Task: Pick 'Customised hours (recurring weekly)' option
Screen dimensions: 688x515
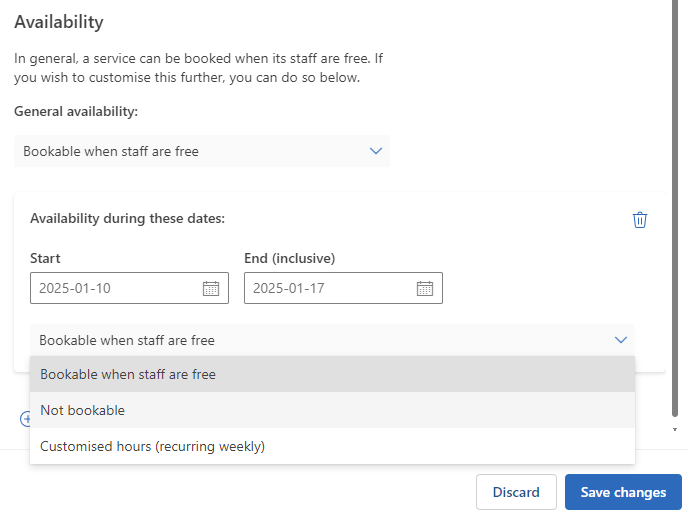Action: 152,446
